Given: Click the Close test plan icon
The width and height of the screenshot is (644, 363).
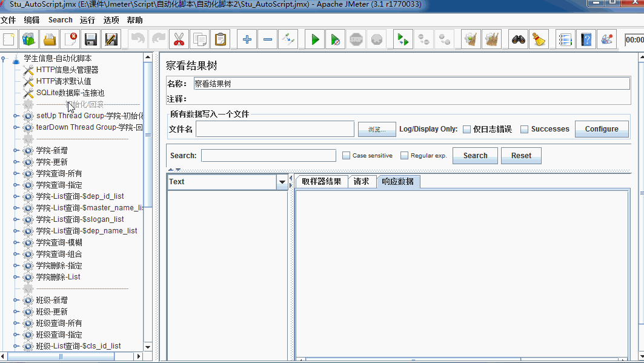Looking at the screenshot, I should click(x=71, y=39).
